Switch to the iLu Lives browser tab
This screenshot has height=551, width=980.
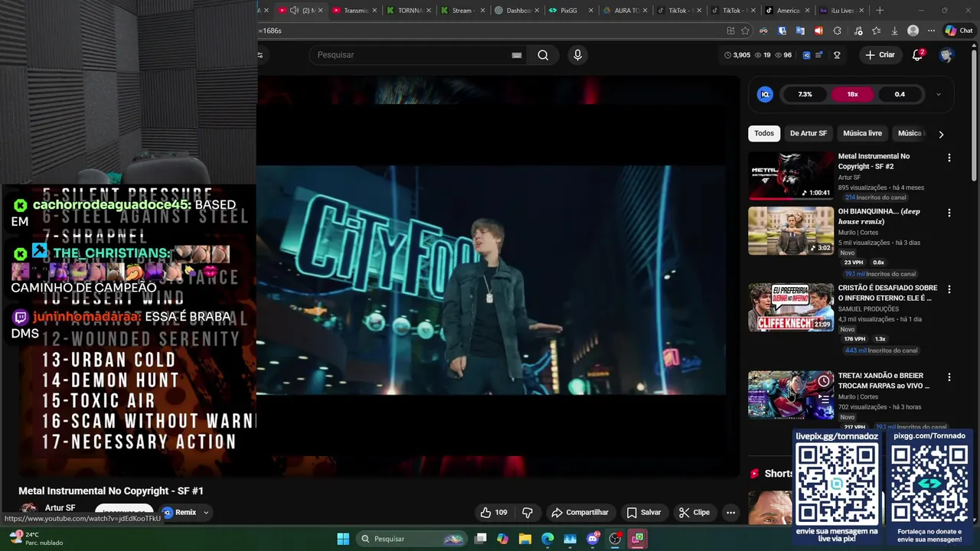click(841, 11)
